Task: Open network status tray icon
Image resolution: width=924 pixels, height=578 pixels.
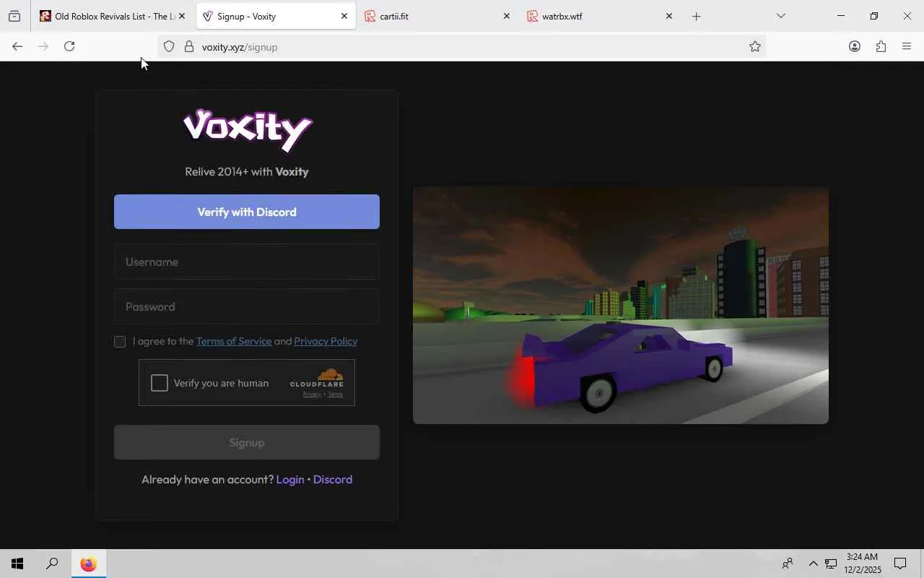Action: (831, 564)
